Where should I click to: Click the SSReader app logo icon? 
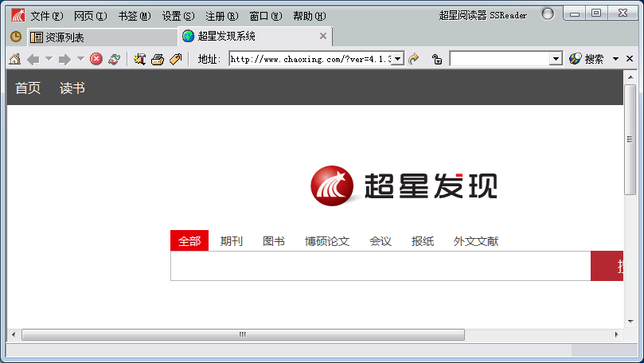[x=18, y=15]
